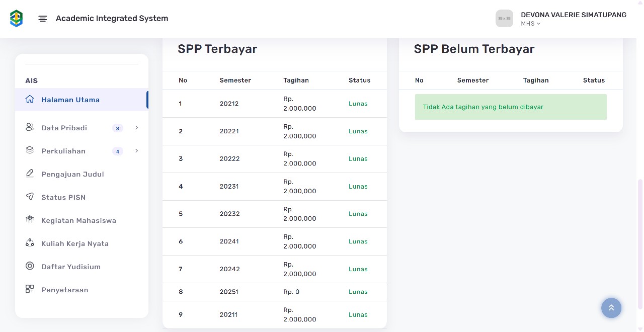Click the paper plane icon for Status PISN
The image size is (644, 332).
coord(30,197)
